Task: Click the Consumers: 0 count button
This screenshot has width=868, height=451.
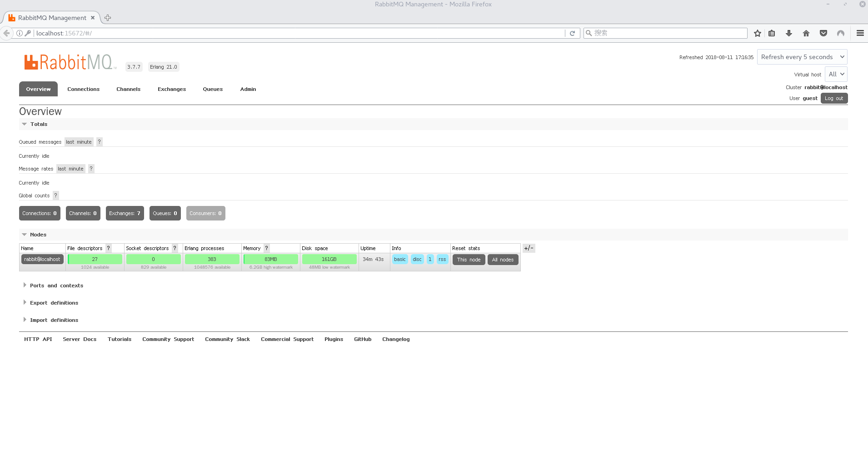Action: point(205,213)
